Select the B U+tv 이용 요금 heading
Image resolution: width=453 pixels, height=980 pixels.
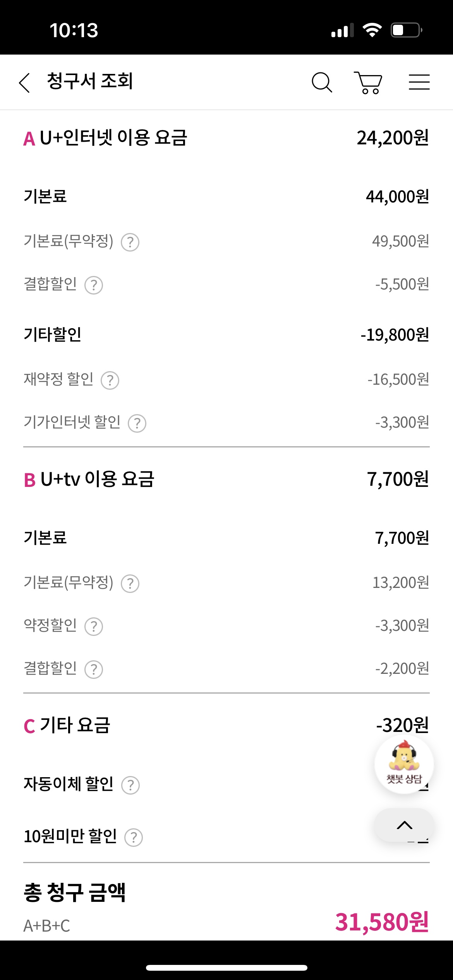click(x=89, y=480)
